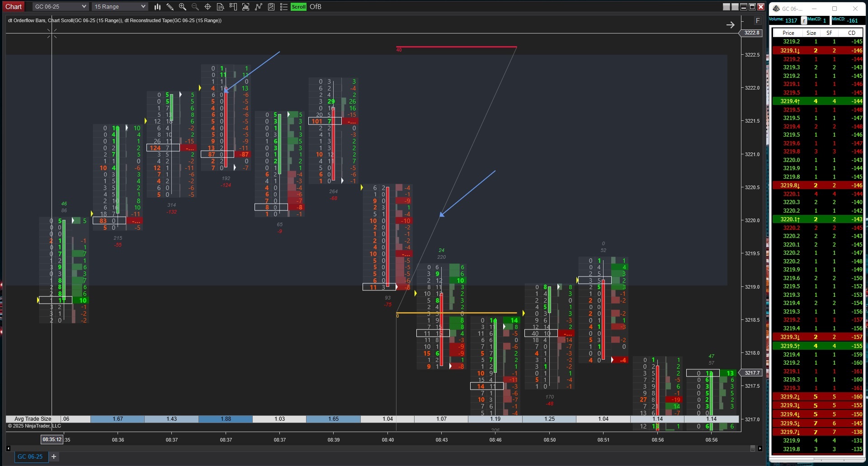
Task: Open the bar type chart style icon
Action: coord(157,7)
